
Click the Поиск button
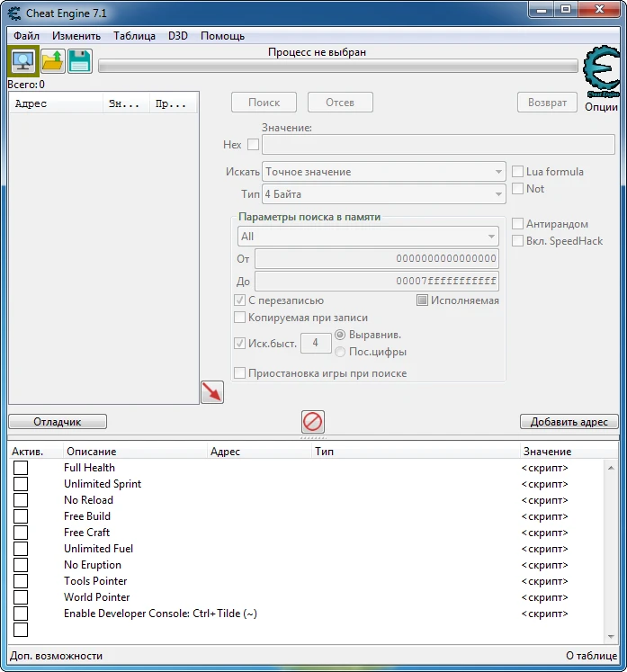coord(264,103)
